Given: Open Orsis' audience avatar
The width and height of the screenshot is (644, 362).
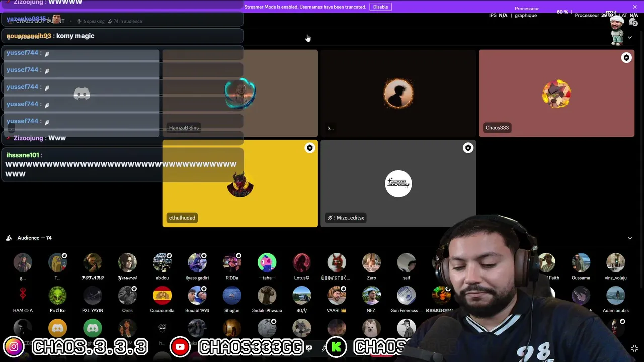Looking at the screenshot, I should coord(127,296).
